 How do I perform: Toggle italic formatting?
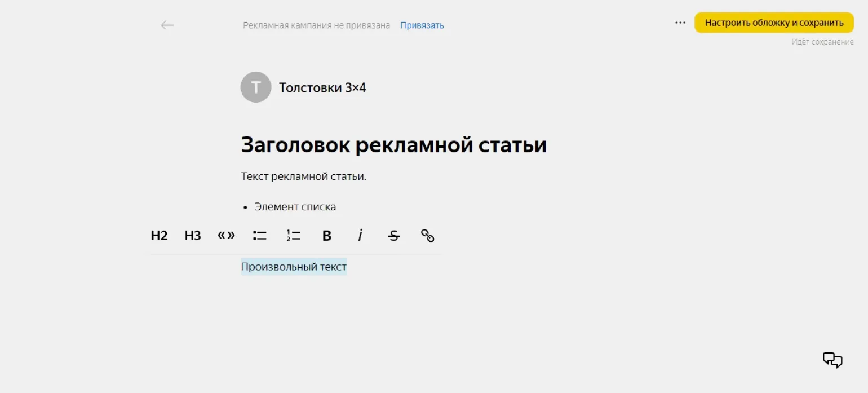click(x=360, y=236)
